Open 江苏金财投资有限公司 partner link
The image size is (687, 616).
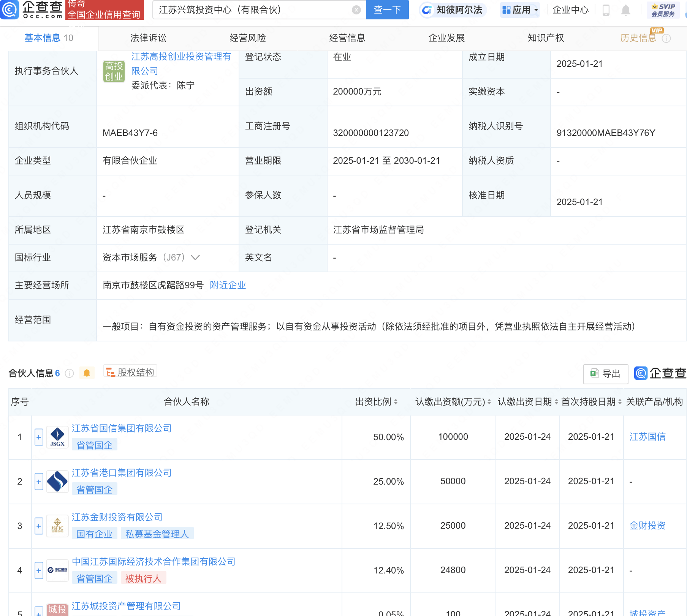117,517
